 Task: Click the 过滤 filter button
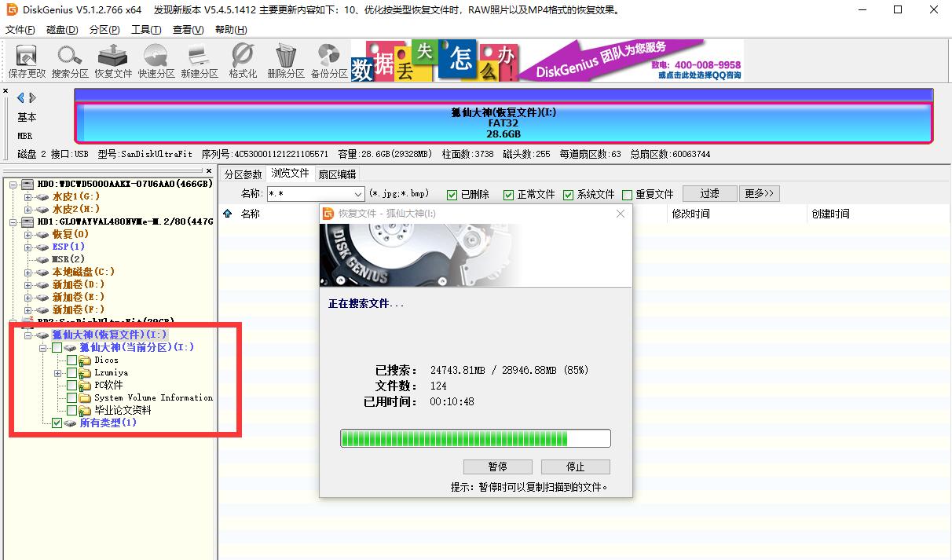click(x=709, y=193)
